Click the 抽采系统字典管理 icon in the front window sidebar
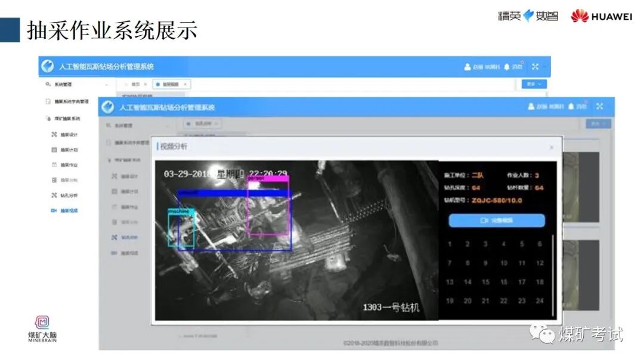The image size is (644, 363). tap(109, 142)
